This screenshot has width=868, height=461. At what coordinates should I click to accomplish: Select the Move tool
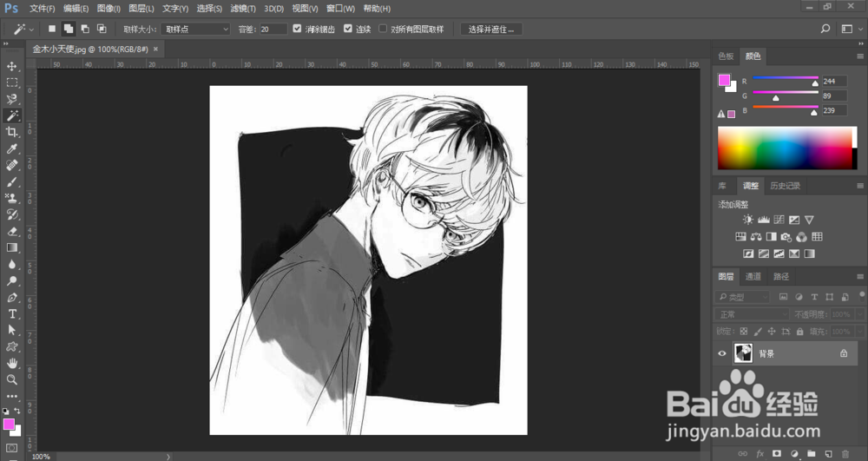[x=11, y=66]
